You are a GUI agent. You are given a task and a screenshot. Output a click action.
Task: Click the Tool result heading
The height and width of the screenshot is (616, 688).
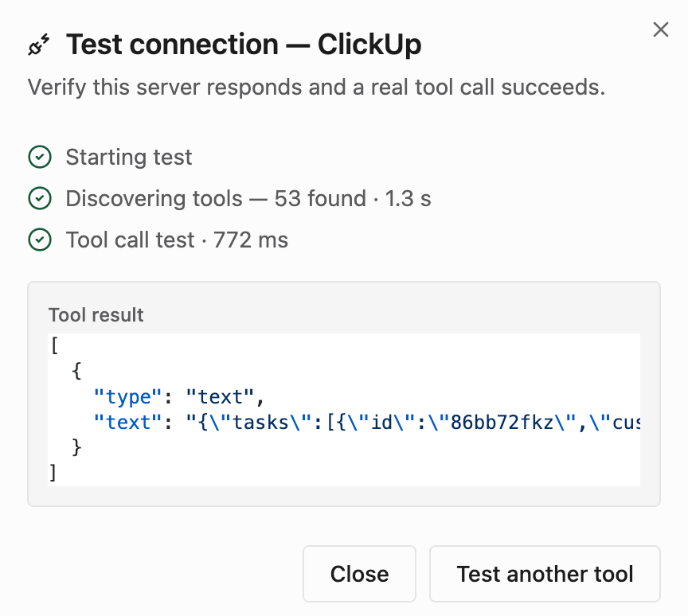96,315
